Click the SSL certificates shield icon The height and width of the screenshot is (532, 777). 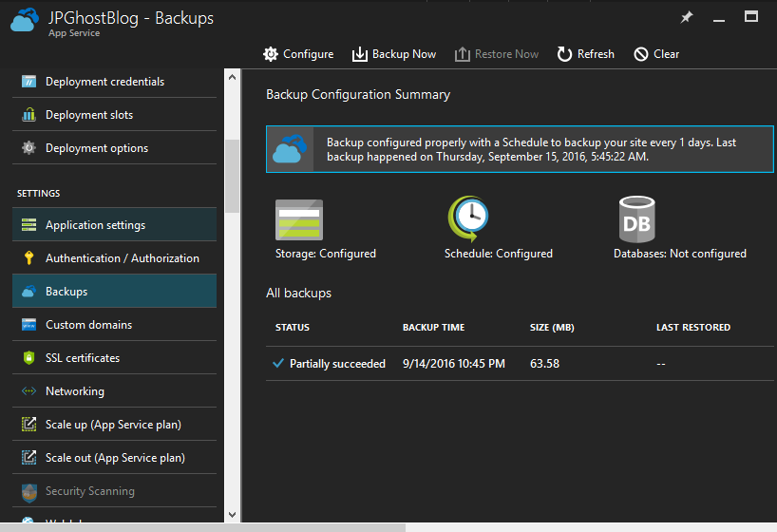[x=28, y=357]
